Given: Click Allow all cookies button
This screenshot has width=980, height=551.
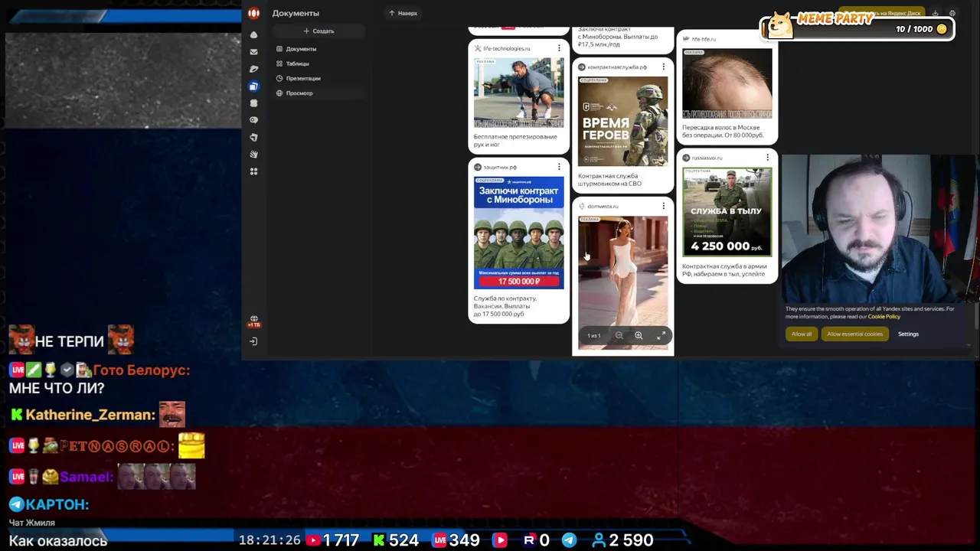Looking at the screenshot, I should coord(802,334).
